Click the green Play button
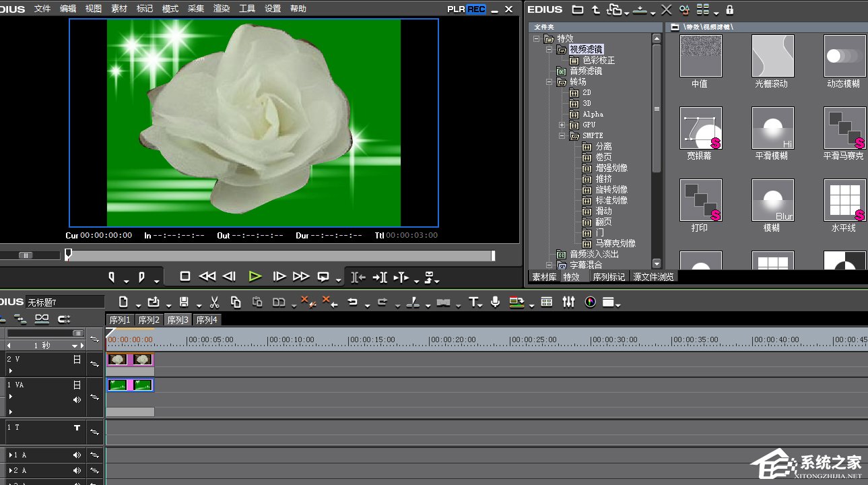868x485 pixels. pyautogui.click(x=255, y=276)
